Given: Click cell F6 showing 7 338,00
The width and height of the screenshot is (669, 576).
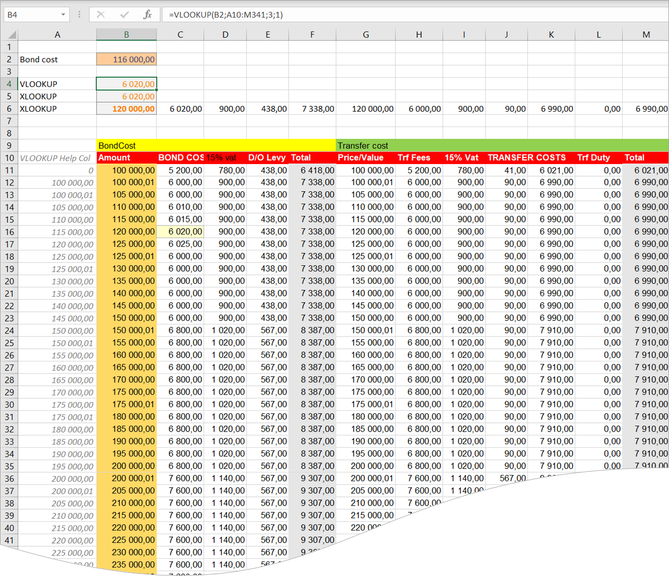Looking at the screenshot, I should (x=312, y=109).
